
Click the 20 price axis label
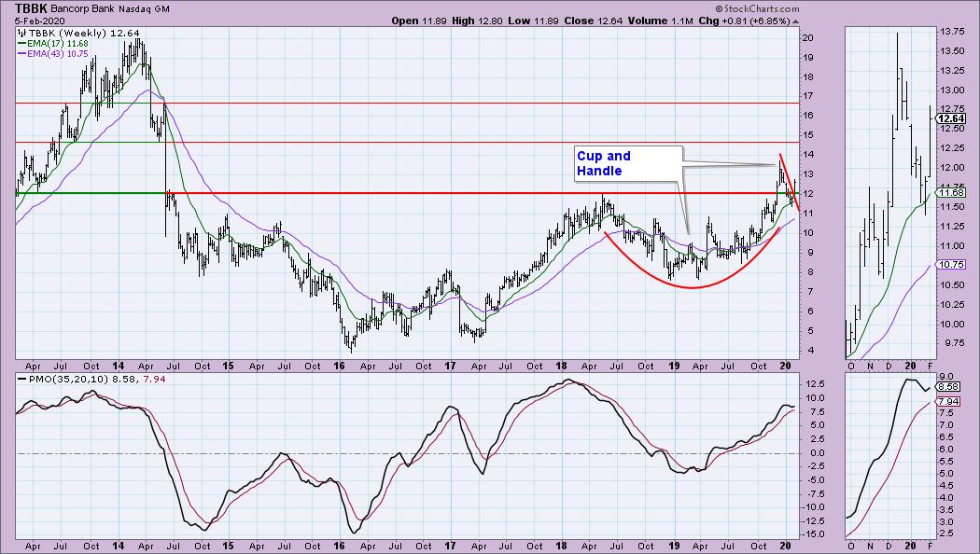(x=807, y=38)
